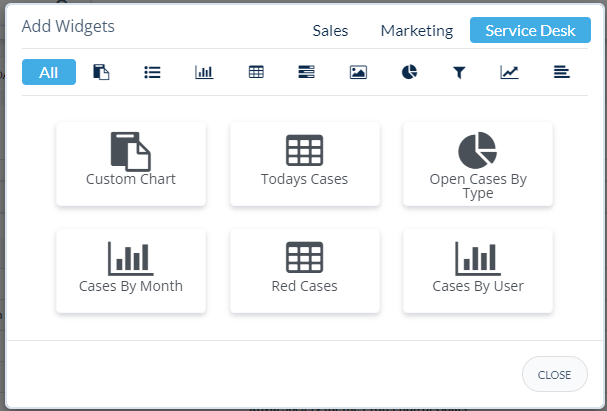Switch to the Marketing tab
This screenshot has width=607, height=411.
point(417,31)
